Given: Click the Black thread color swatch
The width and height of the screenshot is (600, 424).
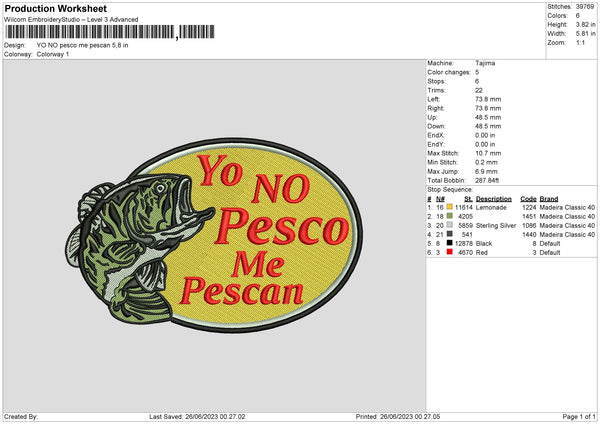Looking at the screenshot, I should pyautogui.click(x=449, y=243).
